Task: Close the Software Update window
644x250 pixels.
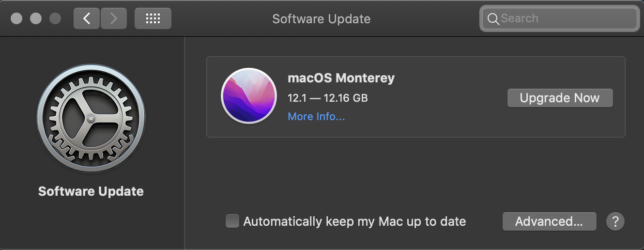Action: 16,18
